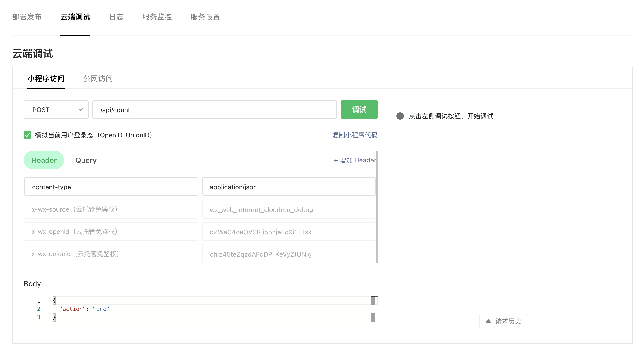Select the 小程序访问 tab
This screenshot has height=354, width=644.
tap(46, 79)
